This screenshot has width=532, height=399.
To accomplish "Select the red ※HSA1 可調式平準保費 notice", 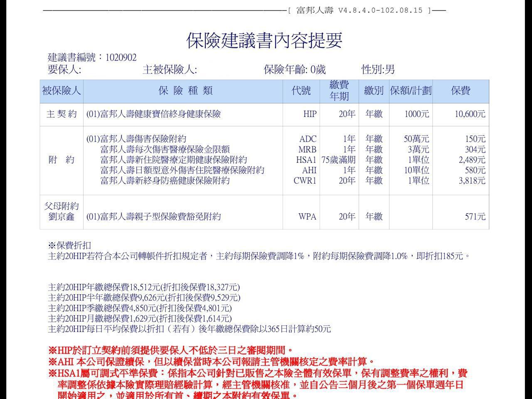I will 258,384.
